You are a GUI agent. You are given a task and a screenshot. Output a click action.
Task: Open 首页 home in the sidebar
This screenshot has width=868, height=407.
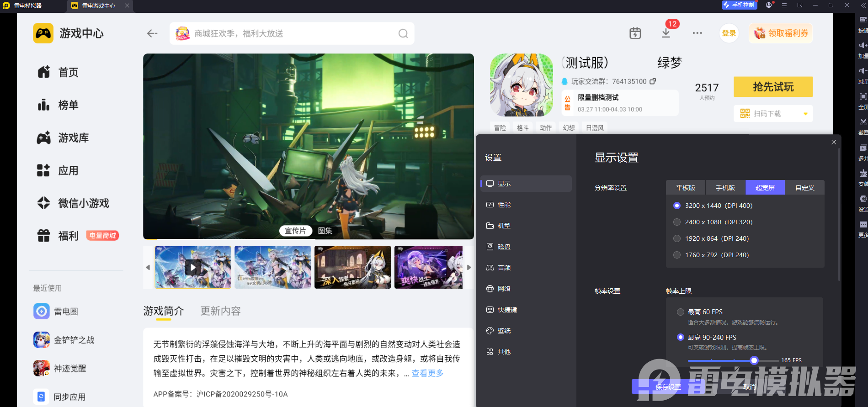click(58, 72)
